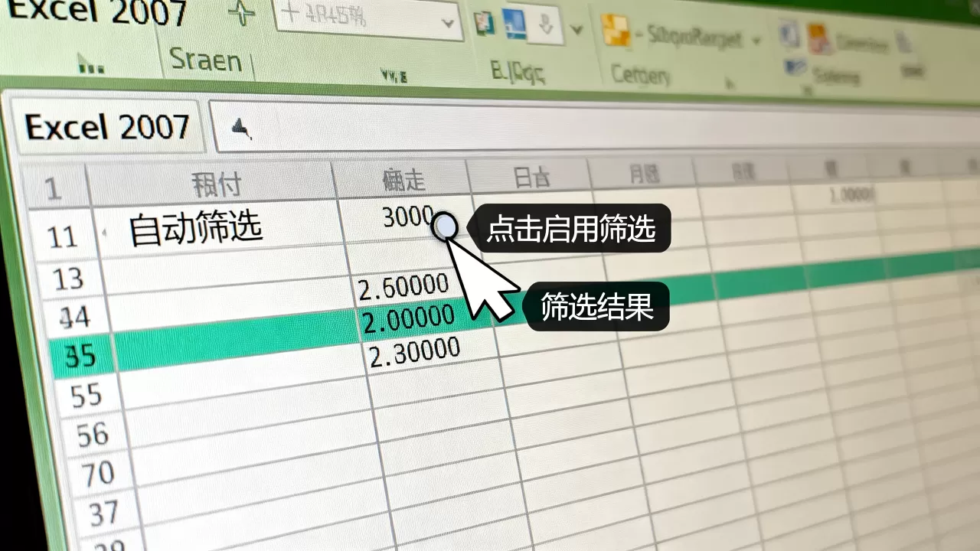Image resolution: width=980 pixels, height=551 pixels.
Task: Expand the chevron next to the down-arrow icon
Action: (577, 31)
